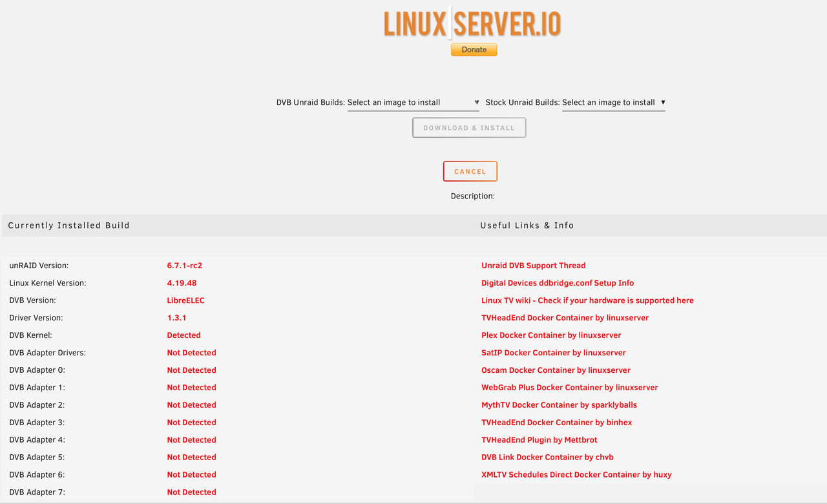The image size is (827, 504).
Task: Select the unRAID version value 6.7.1-rc2
Action: (x=184, y=266)
